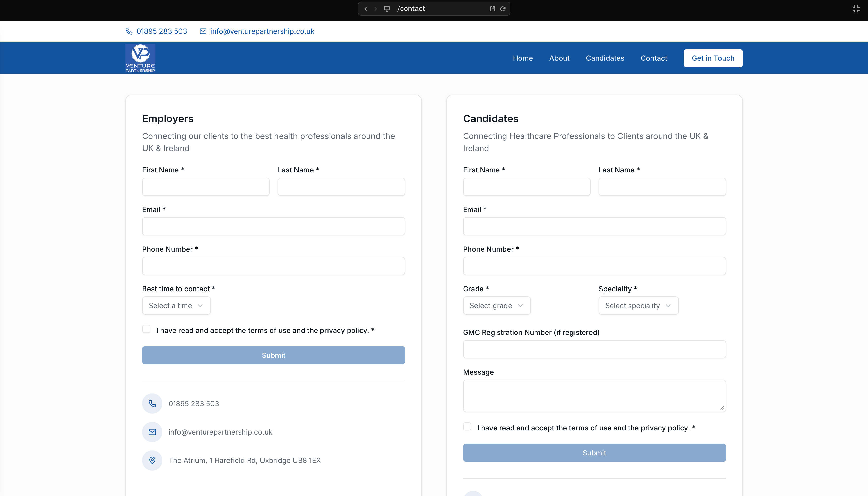The height and width of the screenshot is (496, 868).
Task: Click the phone icon beside 01895 283 503 in Employers card
Action: pos(152,403)
